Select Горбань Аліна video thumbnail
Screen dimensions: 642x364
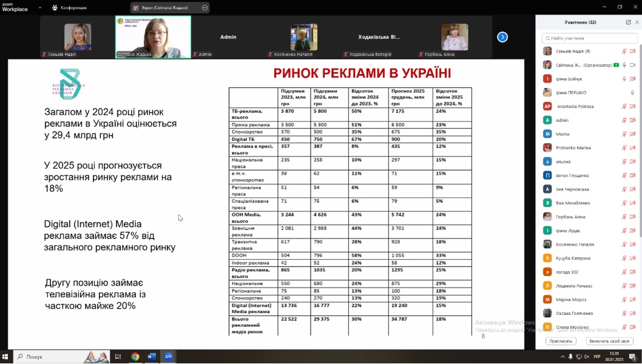click(454, 37)
